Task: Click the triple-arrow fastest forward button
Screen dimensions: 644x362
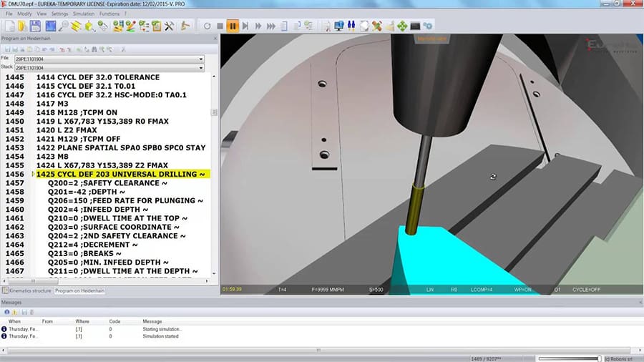Action: point(270,26)
